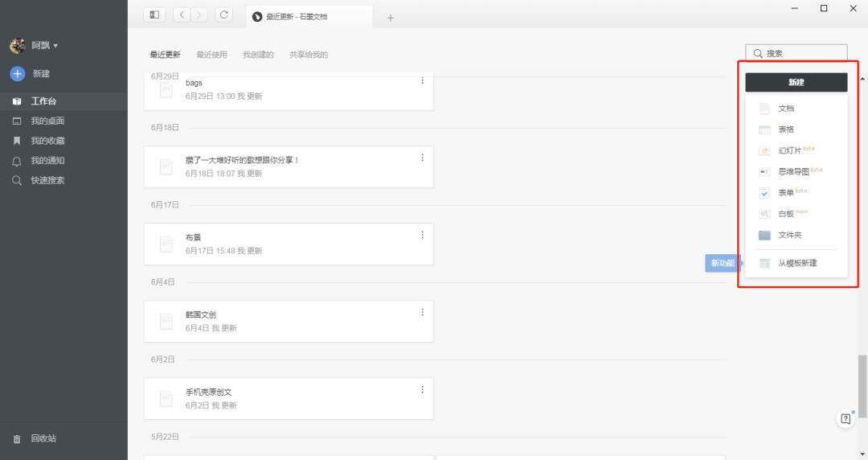Click the 6月17日 15:48 我 更新 timestamp
Screen dimensions: 868x460
click(223, 250)
